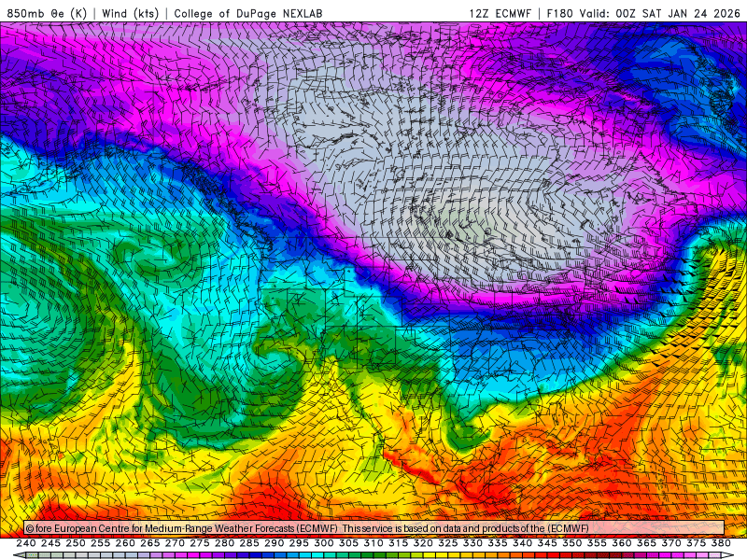Click the 375 value on the color scale
This screenshot has height=560, width=747.
(x=696, y=543)
